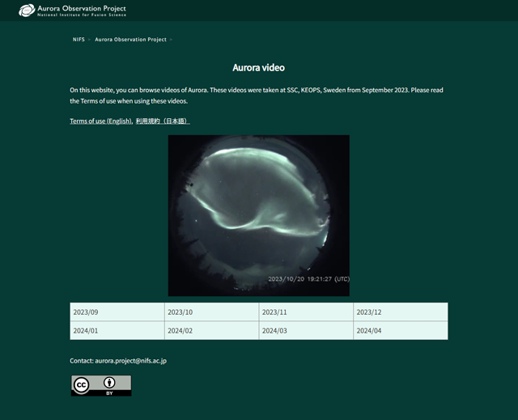Open Aurora Observation Project breadcrumb link
This screenshot has height=420, width=518.
click(x=130, y=40)
